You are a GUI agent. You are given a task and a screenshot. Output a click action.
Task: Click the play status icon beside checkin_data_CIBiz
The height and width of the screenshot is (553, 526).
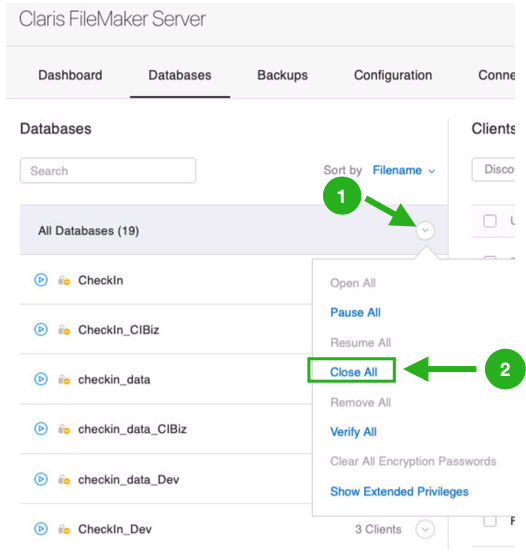(x=41, y=429)
